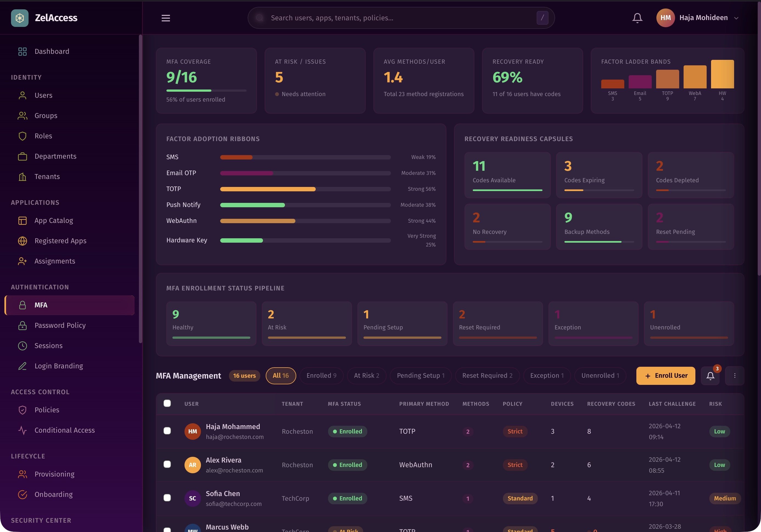Viewport: 761px width, 532px height.
Task: Open notifications bell in top header
Action: (637, 18)
